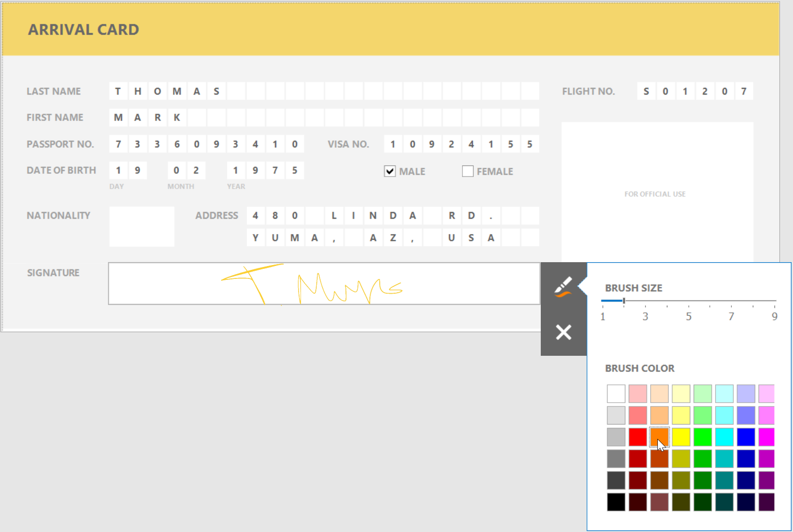Choose the dark red swatch in fifth row
Viewport: 793px width, 532px height.
click(x=638, y=480)
